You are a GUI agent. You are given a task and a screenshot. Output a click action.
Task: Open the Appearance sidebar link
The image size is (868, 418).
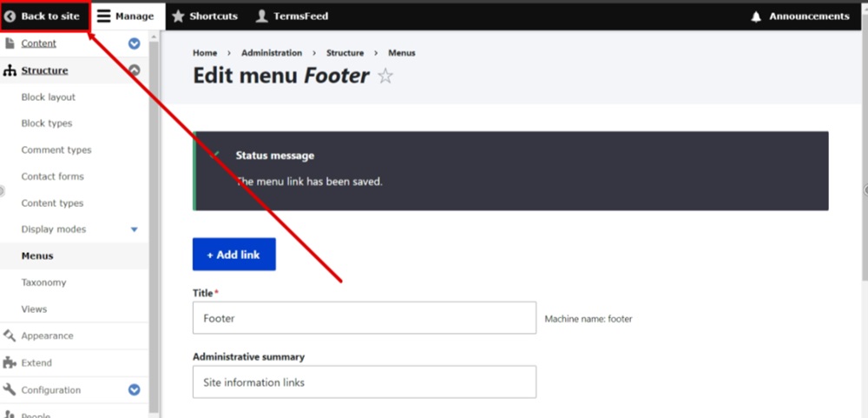point(47,335)
